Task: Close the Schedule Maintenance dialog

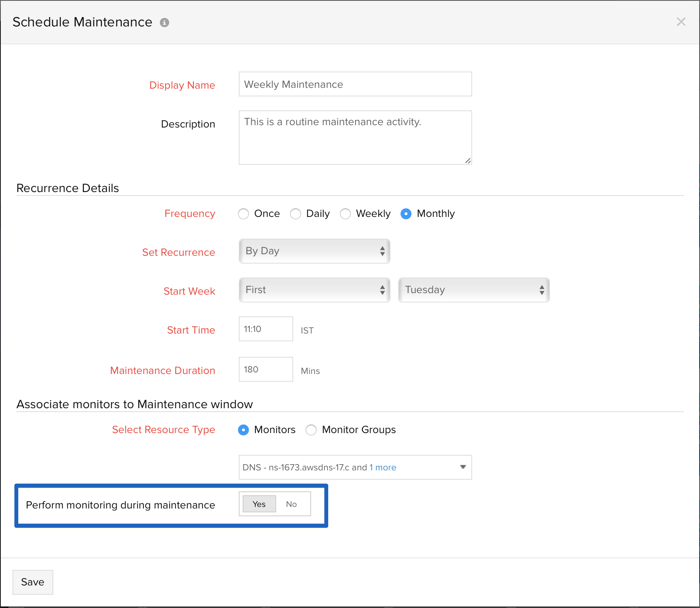Action: coord(681,22)
